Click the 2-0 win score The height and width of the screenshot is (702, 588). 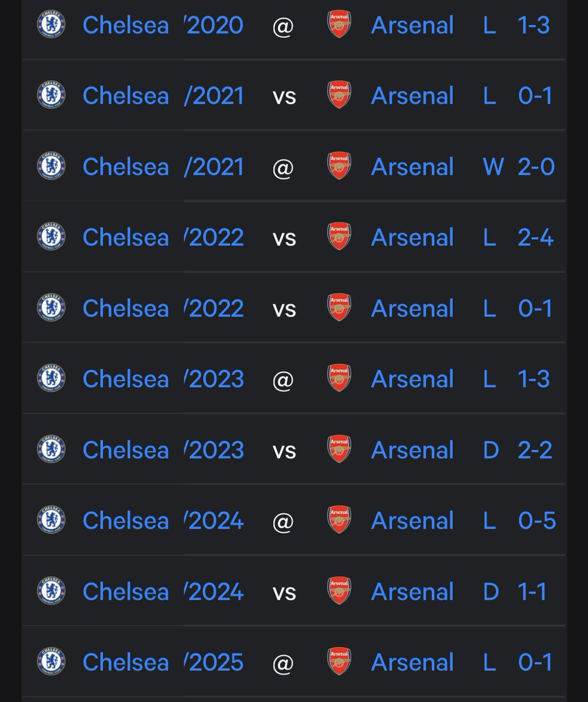[536, 167]
